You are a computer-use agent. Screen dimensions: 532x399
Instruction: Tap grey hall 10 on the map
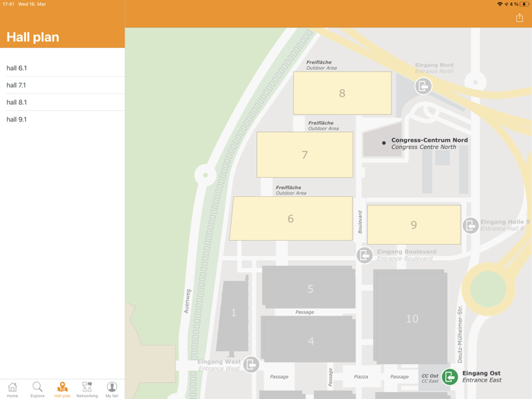tap(410, 317)
